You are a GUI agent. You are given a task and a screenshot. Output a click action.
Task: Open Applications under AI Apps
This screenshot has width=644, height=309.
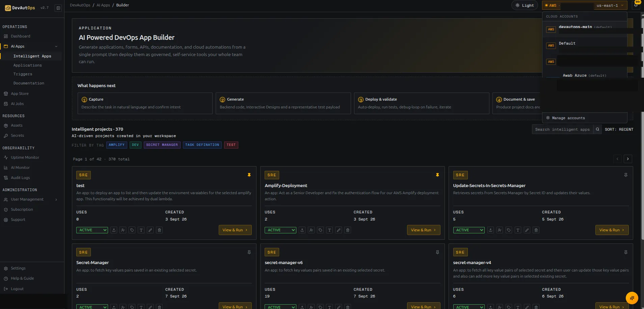[28, 65]
